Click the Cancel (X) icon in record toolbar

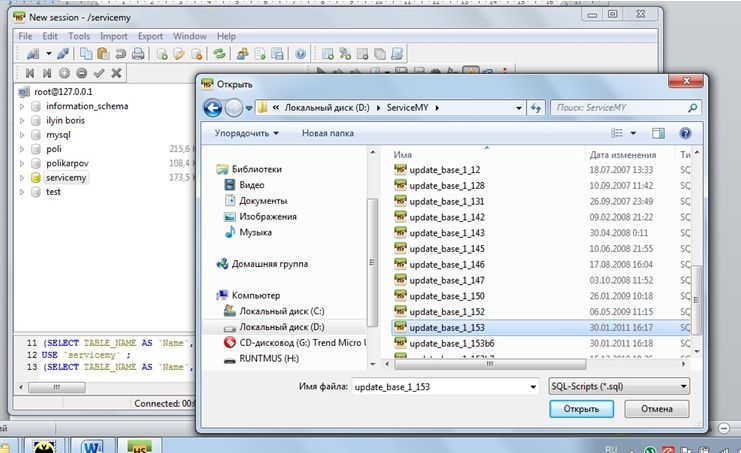pos(117,73)
